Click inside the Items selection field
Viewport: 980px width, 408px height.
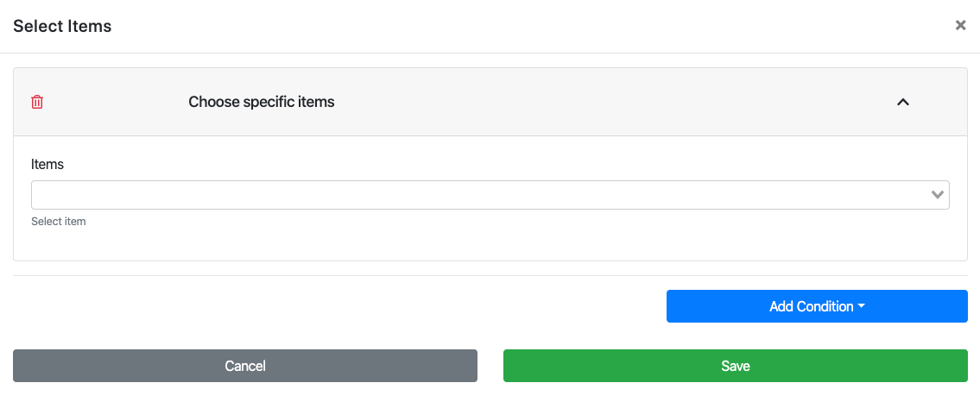pos(475,195)
